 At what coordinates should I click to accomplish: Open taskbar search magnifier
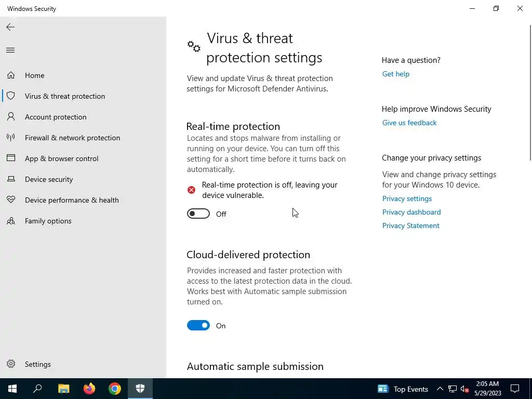pos(37,389)
